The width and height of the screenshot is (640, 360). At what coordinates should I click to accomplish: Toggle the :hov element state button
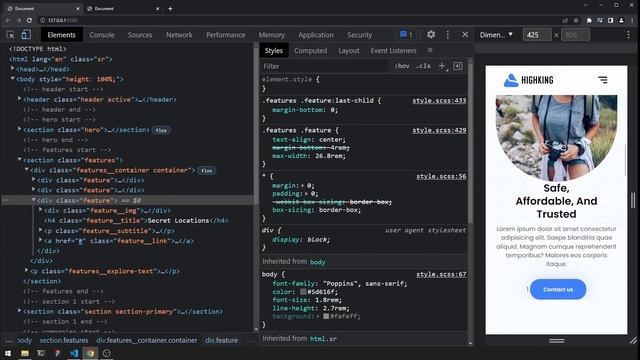(x=402, y=66)
